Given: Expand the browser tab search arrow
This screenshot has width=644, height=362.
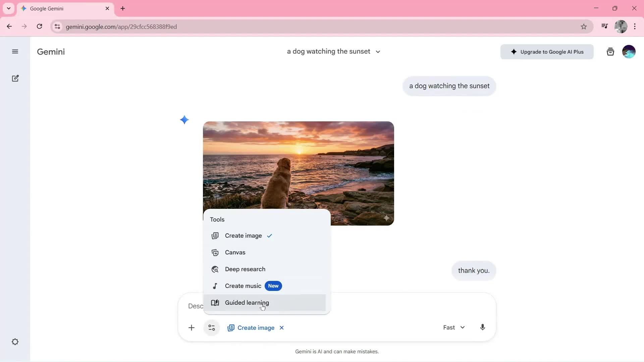Looking at the screenshot, I should [x=8, y=8].
